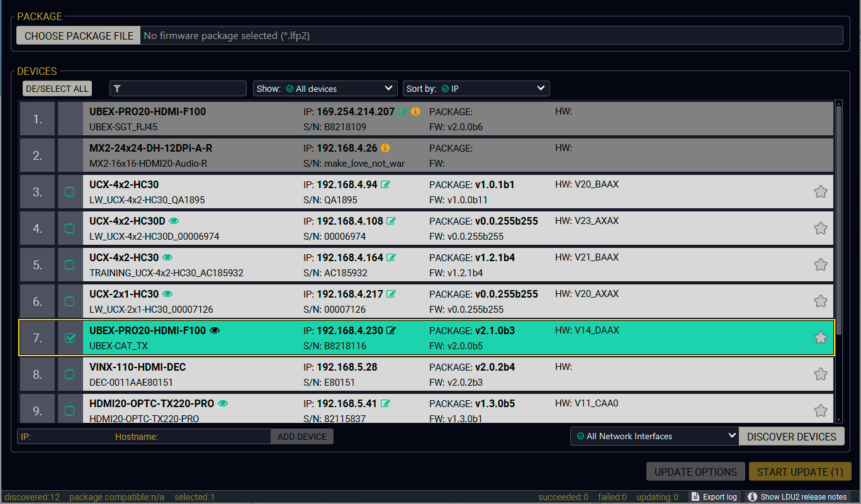This screenshot has width=861, height=504.
Task: Select the VINX-110-HDMI-DEC device checkbox
Action: pos(70,374)
